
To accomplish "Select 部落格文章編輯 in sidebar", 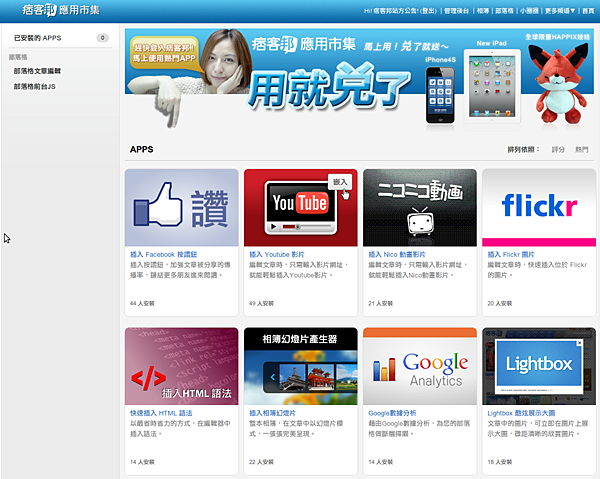I will 37,71.
